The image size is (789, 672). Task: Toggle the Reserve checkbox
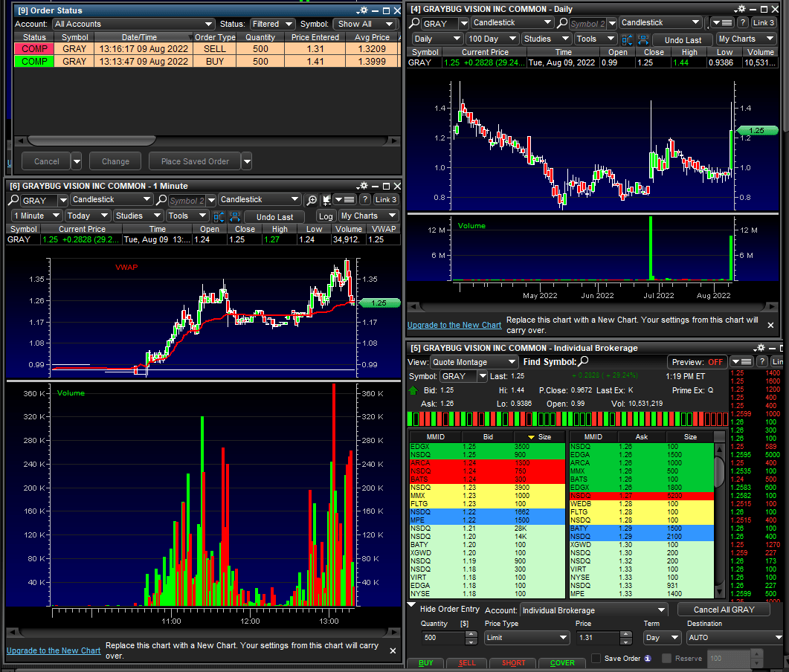pyautogui.click(x=667, y=658)
